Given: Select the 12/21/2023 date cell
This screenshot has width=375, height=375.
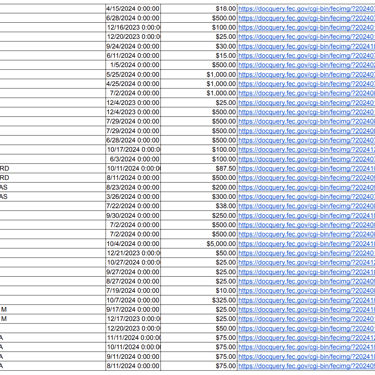Looking at the screenshot, I should tap(133, 253).
